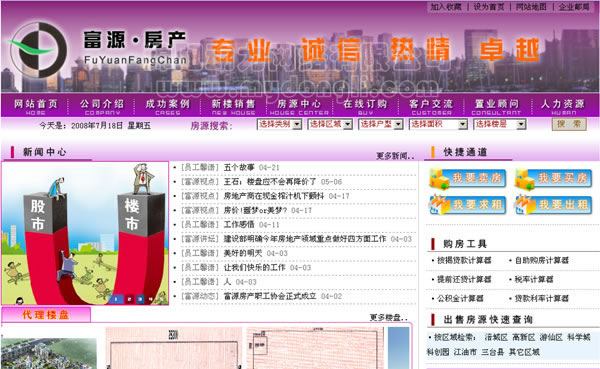Open 置业顾问 menu item
600x369 pixels.
[497, 106]
